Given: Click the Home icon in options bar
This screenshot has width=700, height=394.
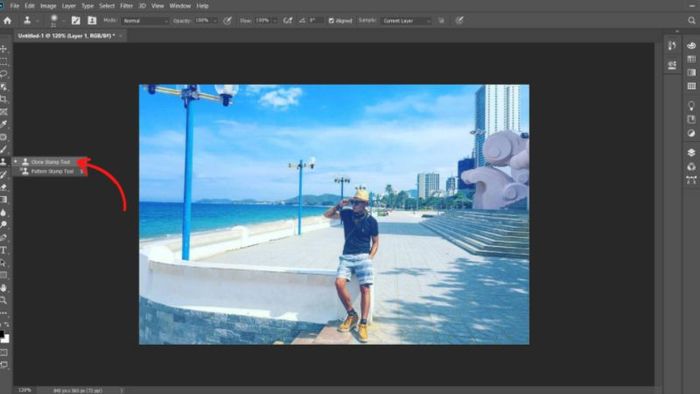Looking at the screenshot, I should pos(7,21).
